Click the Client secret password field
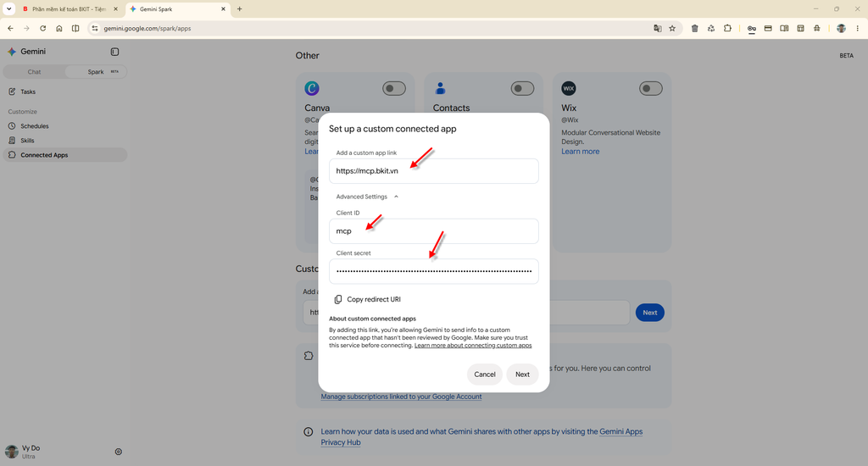Viewport: 868px width, 466px height. [433, 271]
